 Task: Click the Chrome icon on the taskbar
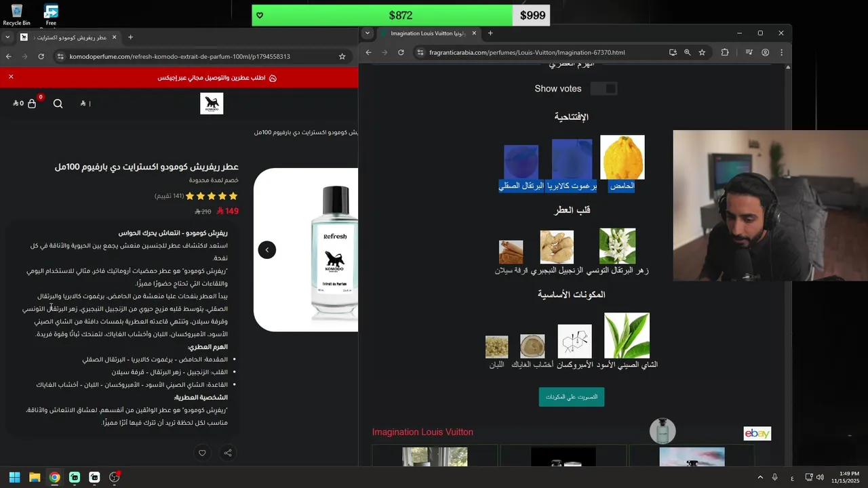54,477
